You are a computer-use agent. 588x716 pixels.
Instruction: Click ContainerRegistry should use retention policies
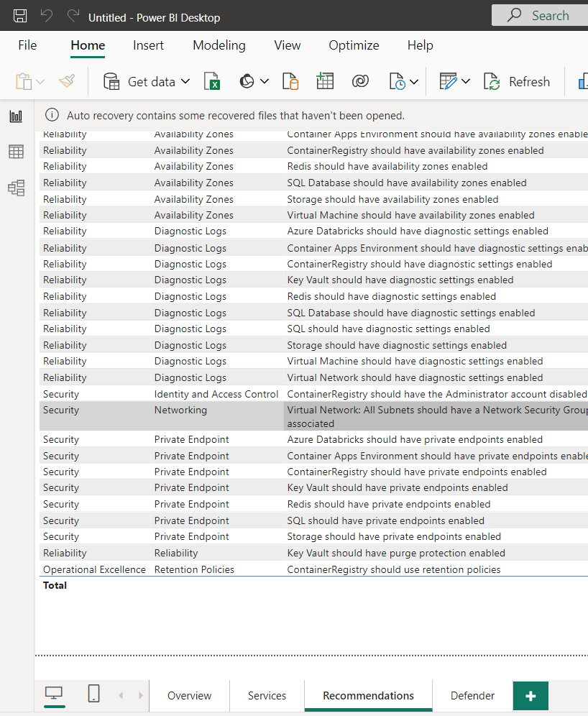393,569
